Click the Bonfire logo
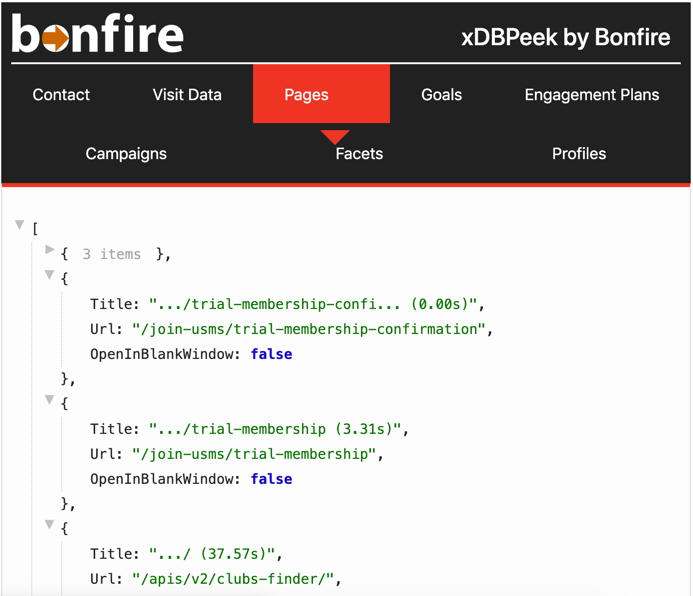693x596 pixels. coord(97,33)
